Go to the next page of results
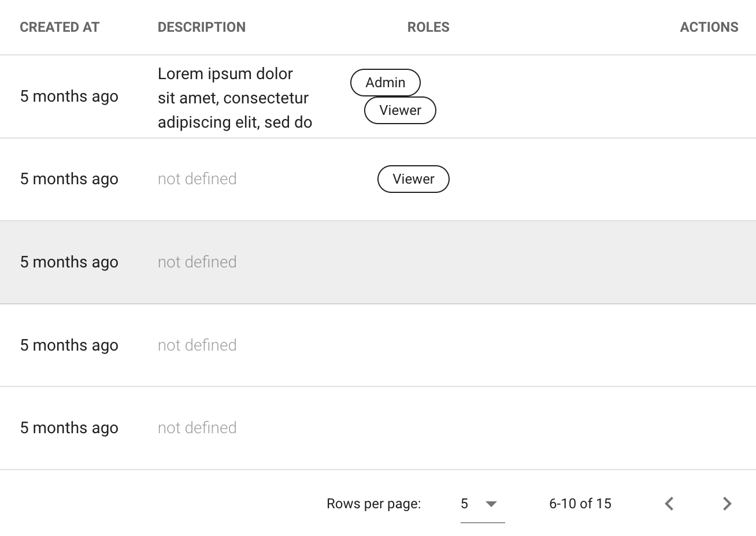The image size is (756, 536). point(727,504)
